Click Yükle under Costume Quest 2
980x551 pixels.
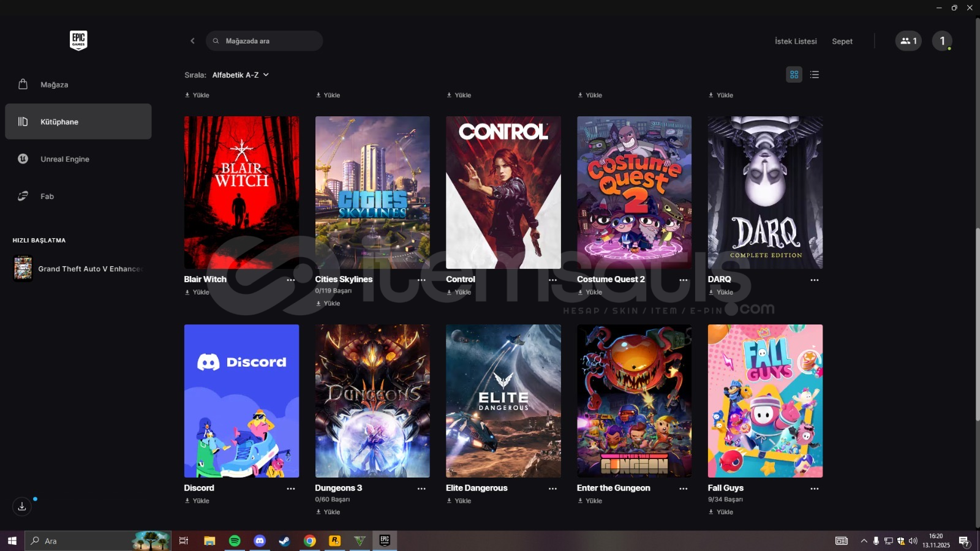click(x=590, y=292)
